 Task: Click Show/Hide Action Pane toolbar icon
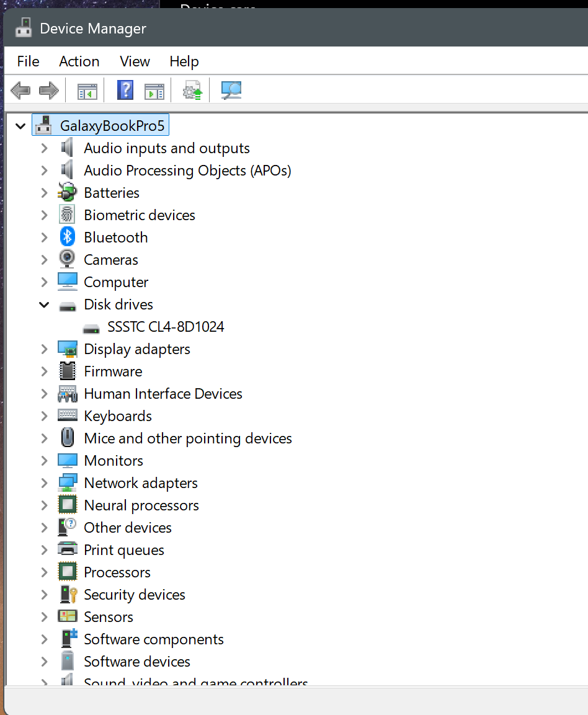tap(154, 91)
